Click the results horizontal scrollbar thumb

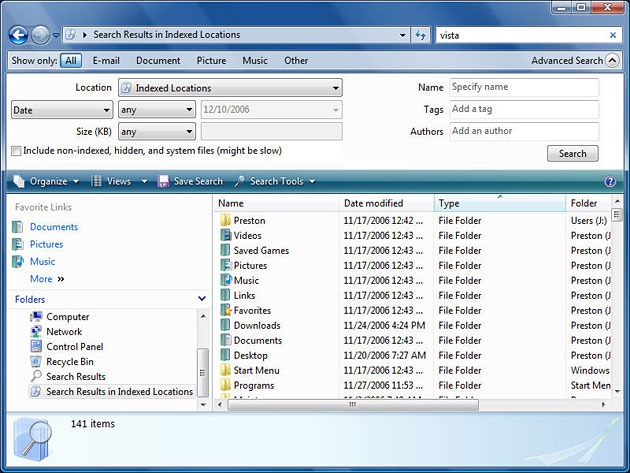[x=353, y=405]
